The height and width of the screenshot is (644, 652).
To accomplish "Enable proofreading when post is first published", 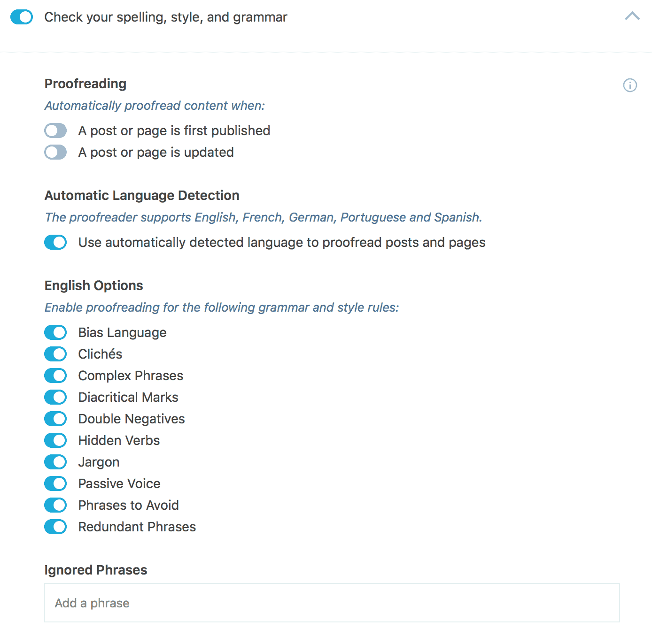I will [x=55, y=130].
